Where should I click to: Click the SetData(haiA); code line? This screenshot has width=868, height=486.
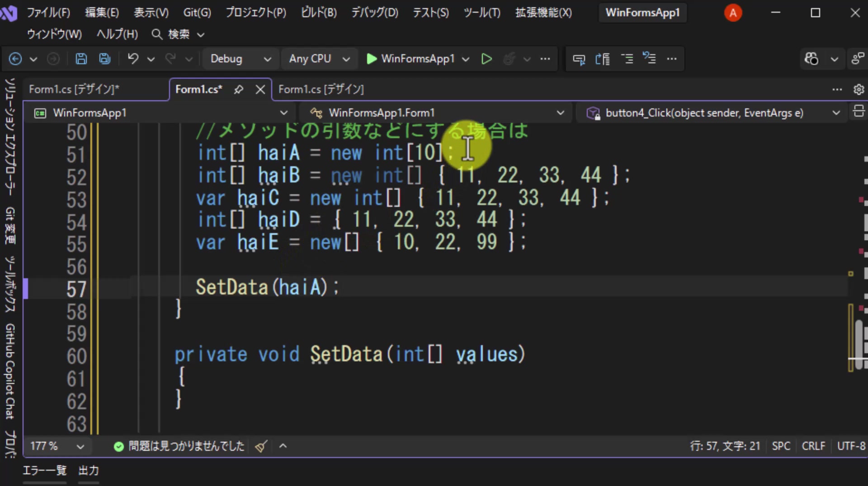click(268, 287)
